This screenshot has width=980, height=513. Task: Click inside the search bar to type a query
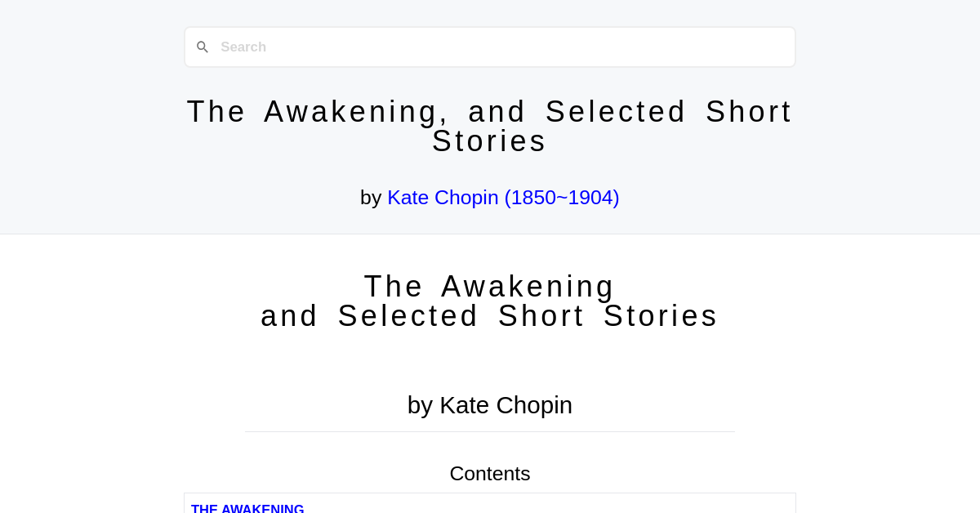pyautogui.click(x=490, y=47)
